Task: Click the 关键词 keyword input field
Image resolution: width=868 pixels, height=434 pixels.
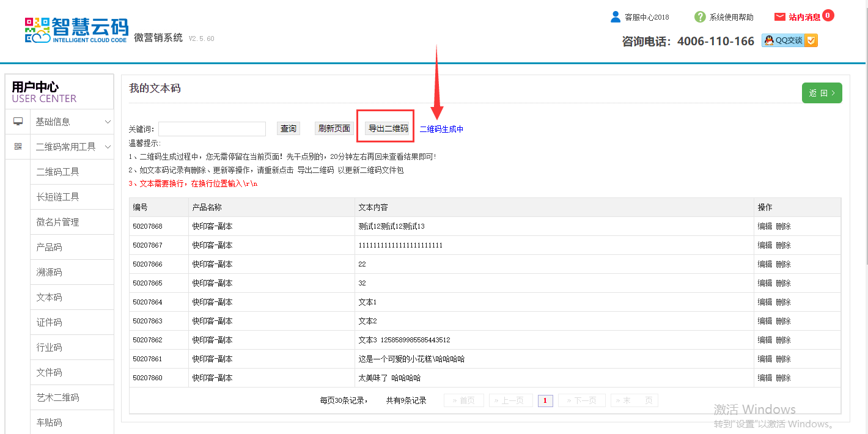Action: tap(211, 129)
